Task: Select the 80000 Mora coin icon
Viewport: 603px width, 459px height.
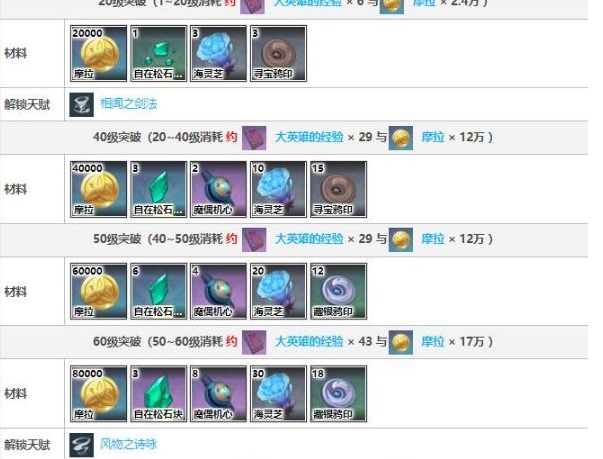Action: (x=98, y=394)
